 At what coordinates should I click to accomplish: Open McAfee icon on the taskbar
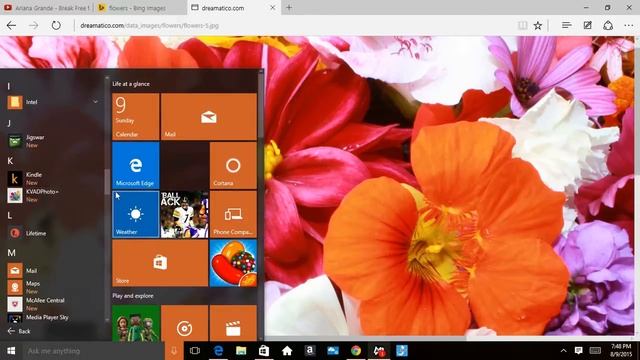(379, 351)
